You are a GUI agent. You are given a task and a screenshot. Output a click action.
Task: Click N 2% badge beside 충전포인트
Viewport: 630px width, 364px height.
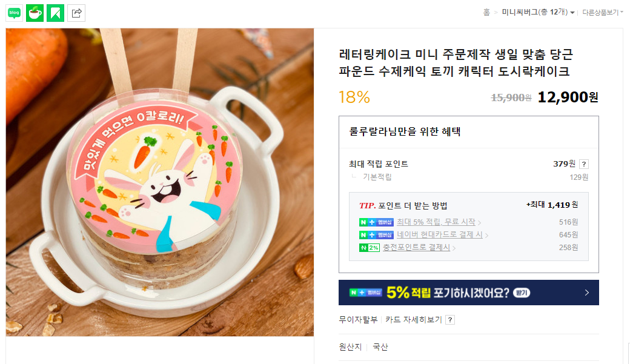[370, 248]
